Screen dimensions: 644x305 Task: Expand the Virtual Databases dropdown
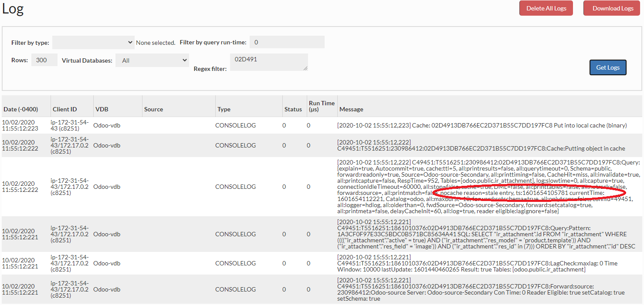tap(152, 60)
